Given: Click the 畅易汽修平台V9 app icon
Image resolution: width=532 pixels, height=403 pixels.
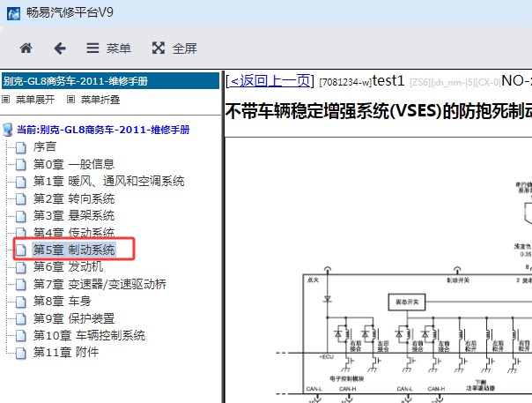Looking at the screenshot, I should (13, 13).
